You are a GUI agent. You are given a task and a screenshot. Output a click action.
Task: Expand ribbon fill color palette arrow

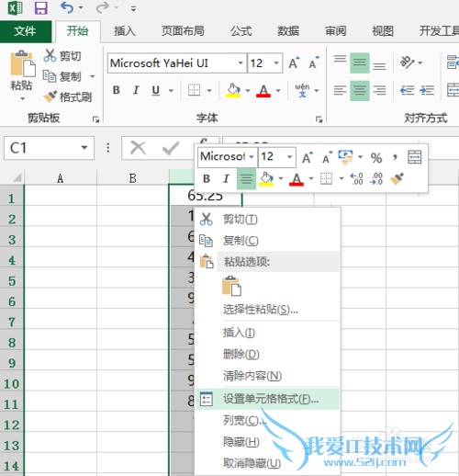248,90
